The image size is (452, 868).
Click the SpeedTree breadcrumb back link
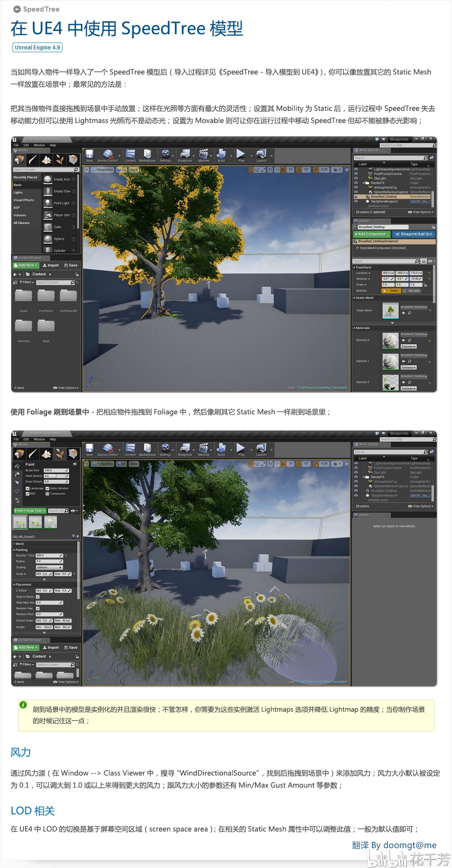pos(37,9)
